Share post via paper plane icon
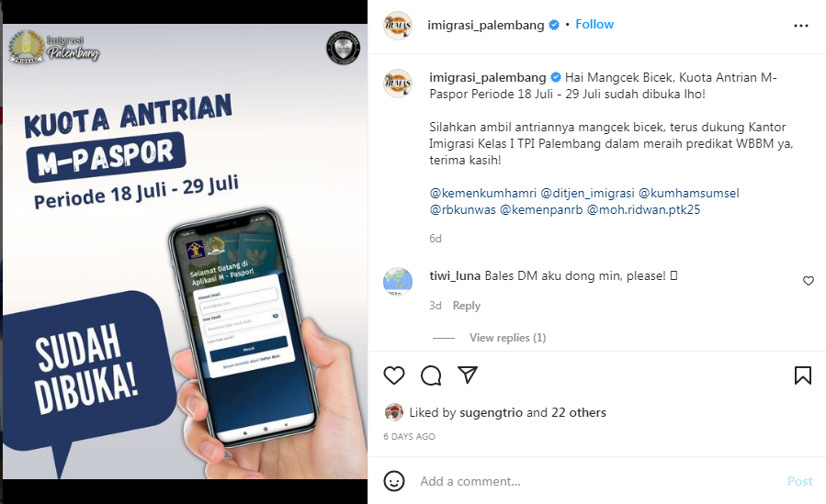 (468, 375)
